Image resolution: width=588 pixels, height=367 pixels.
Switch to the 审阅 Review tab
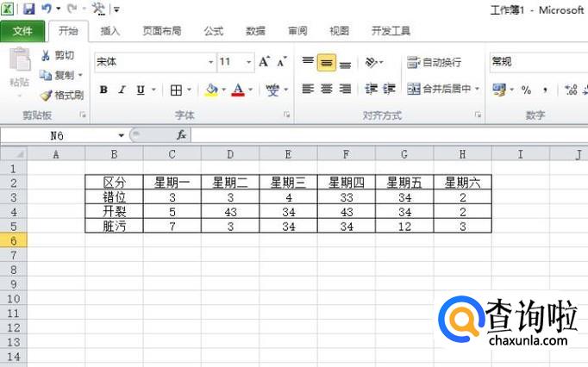pyautogui.click(x=297, y=31)
